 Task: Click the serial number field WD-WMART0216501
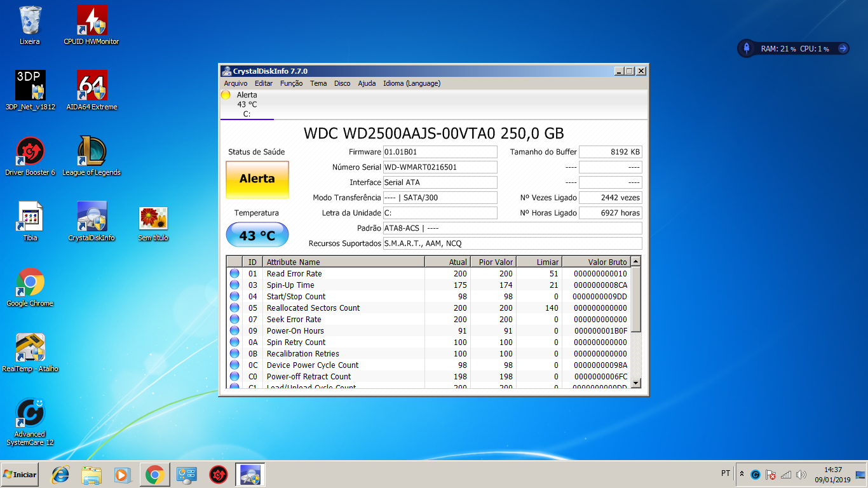pos(440,167)
